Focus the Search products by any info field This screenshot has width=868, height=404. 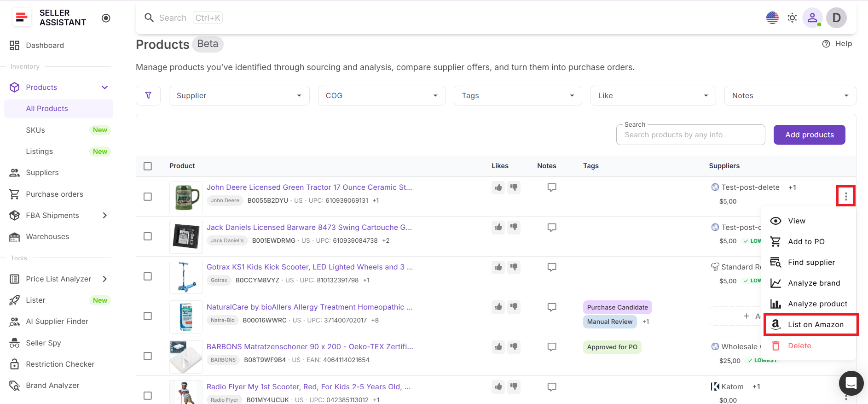pyautogui.click(x=690, y=135)
